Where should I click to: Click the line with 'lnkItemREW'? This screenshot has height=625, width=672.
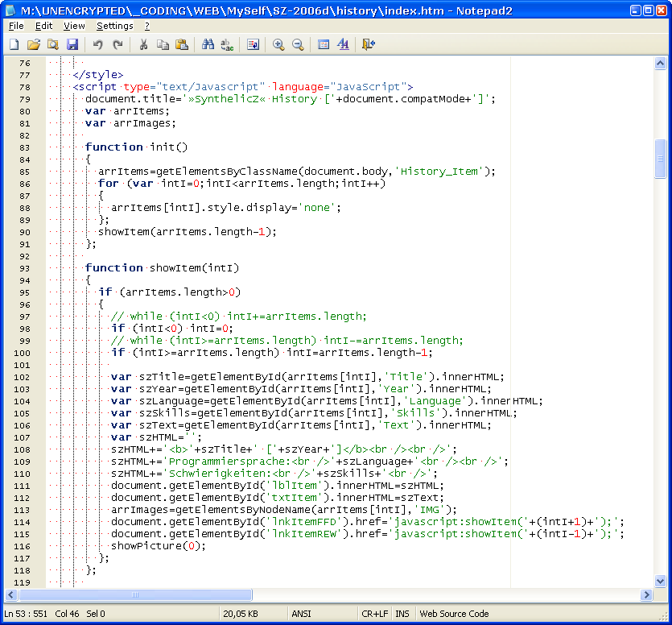pyautogui.click(x=367, y=534)
